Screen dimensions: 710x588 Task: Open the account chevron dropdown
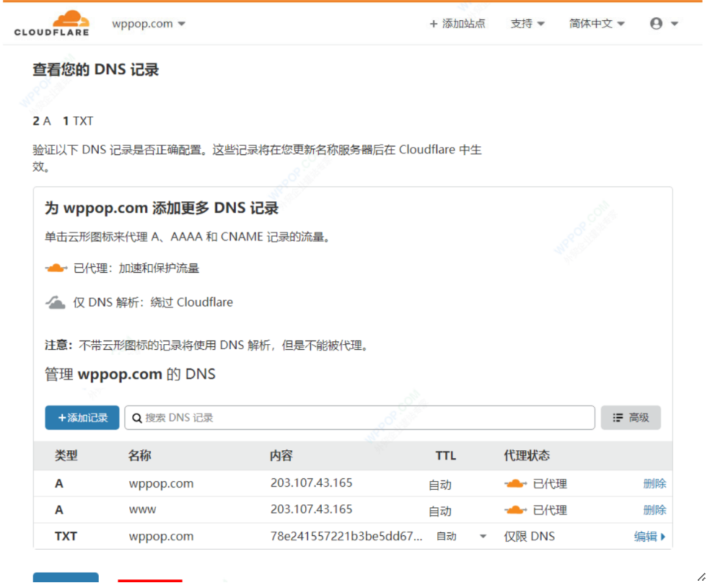point(672,22)
